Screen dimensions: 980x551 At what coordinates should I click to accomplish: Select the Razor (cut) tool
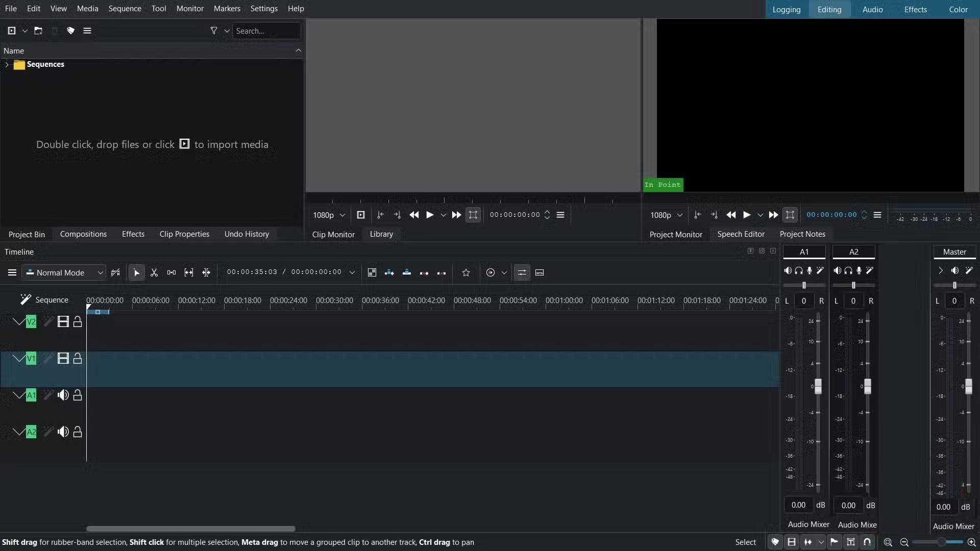[154, 273]
